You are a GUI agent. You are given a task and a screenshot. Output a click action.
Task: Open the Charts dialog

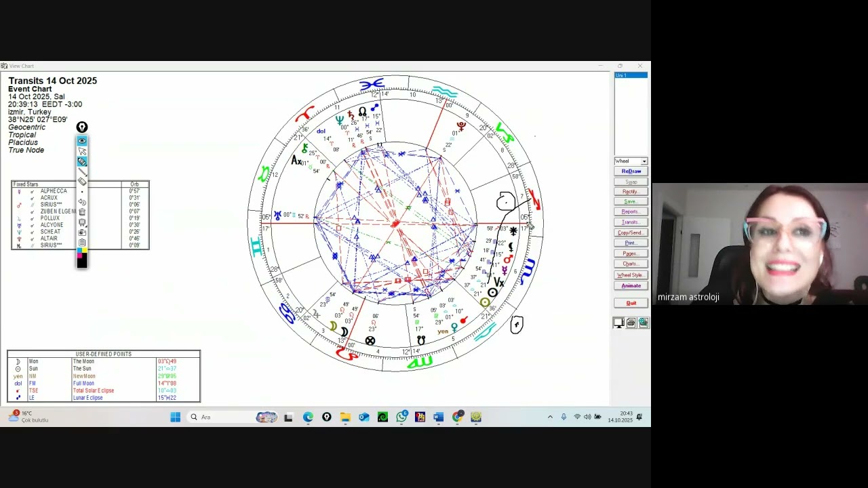[x=631, y=264]
